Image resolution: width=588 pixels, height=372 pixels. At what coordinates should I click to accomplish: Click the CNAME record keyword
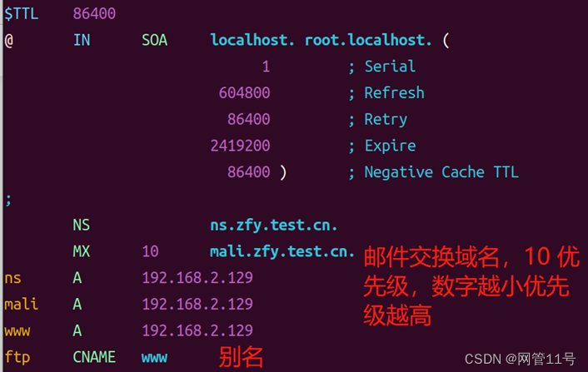click(x=94, y=357)
